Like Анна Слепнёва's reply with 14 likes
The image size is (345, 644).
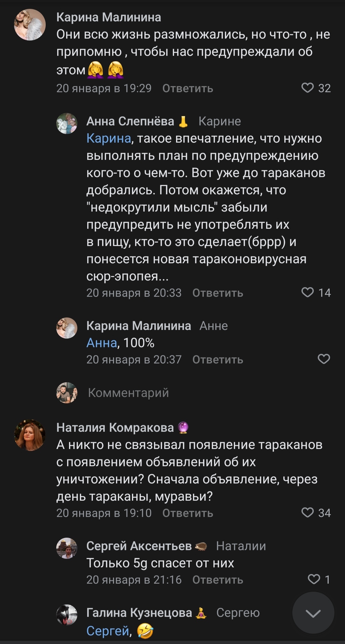pyautogui.click(x=308, y=292)
